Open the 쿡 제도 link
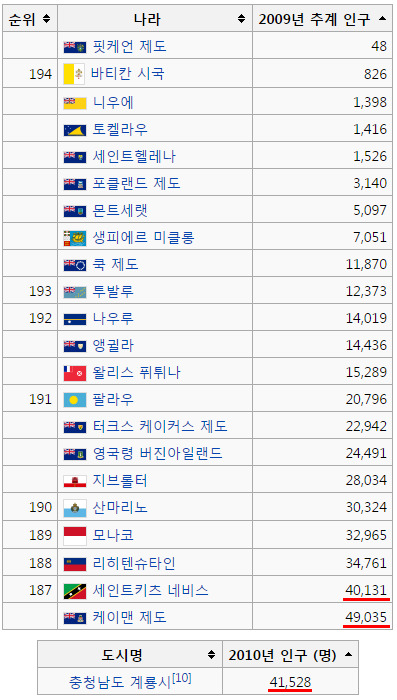 pos(115,265)
